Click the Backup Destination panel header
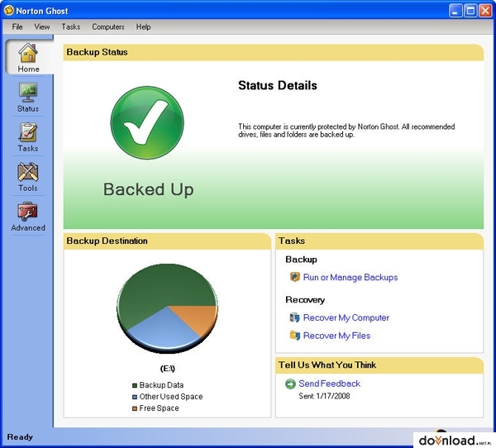 pos(167,241)
